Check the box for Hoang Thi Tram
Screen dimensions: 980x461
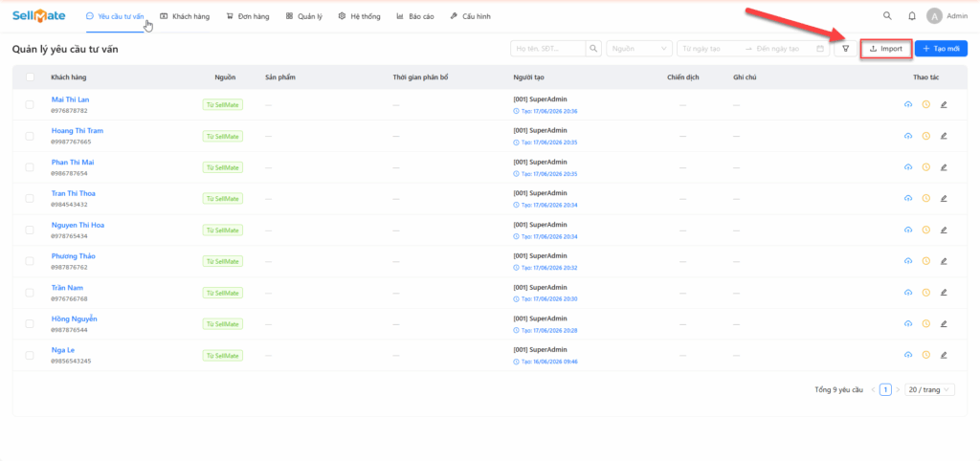tap(30, 136)
